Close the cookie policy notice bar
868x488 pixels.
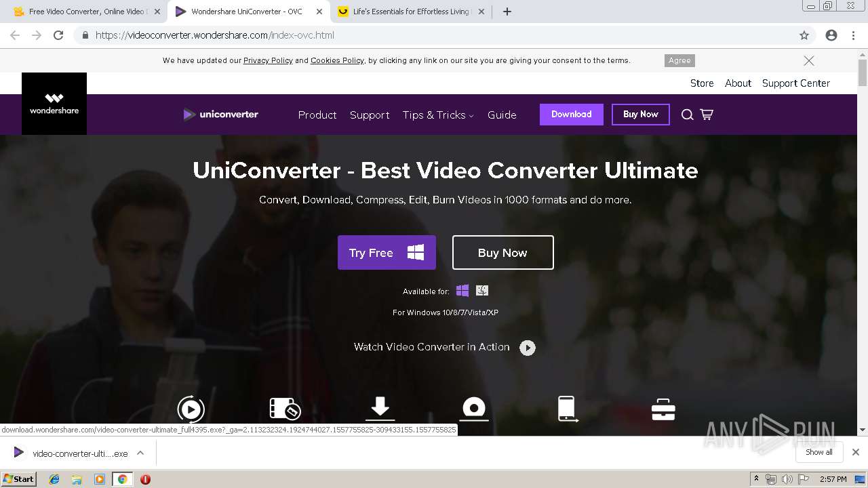pyautogui.click(x=809, y=60)
